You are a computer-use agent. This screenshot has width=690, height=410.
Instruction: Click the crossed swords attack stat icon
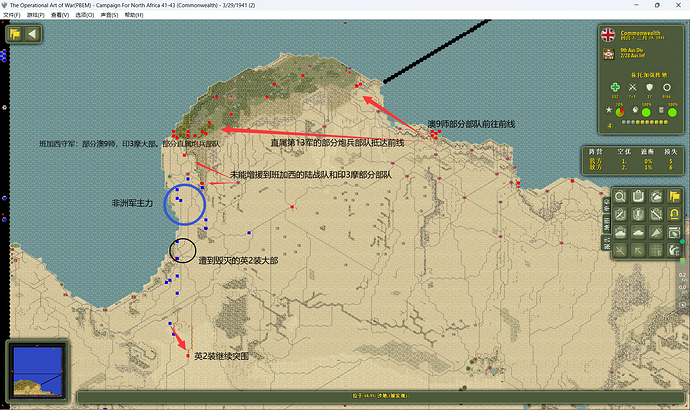(x=632, y=87)
